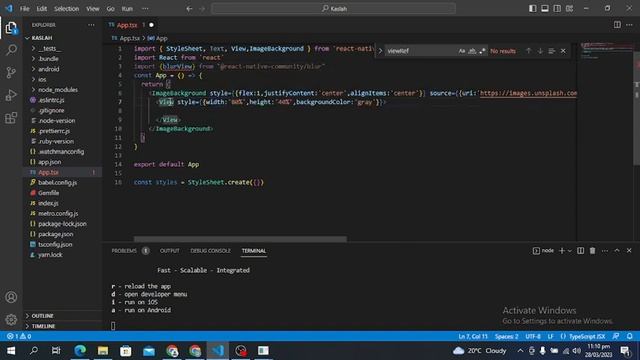The width and height of the screenshot is (640, 360).
Task: Expand the OUTLINE section
Action: (62, 316)
